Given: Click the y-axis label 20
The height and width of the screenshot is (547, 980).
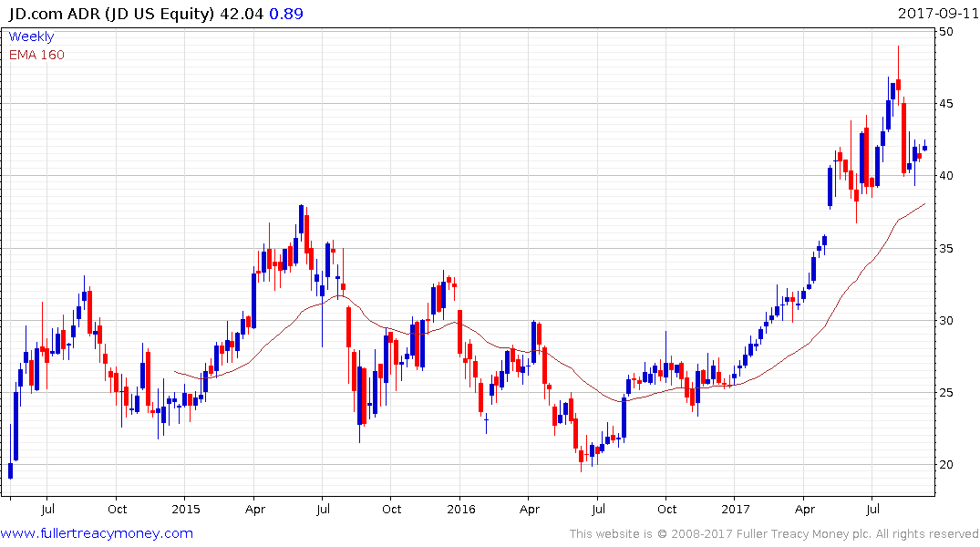Looking at the screenshot, I should tap(946, 464).
